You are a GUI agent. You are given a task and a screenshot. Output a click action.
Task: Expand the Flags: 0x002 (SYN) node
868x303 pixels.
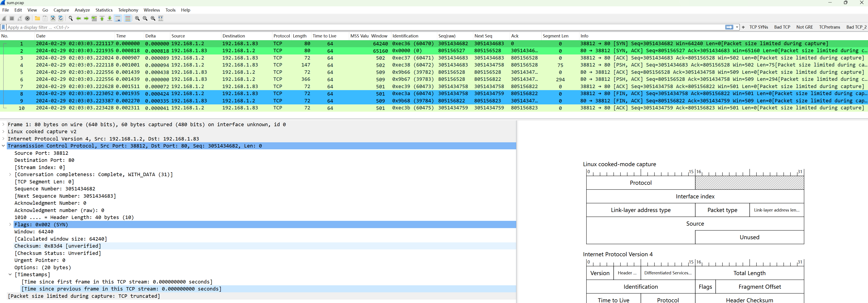pyautogui.click(x=10, y=224)
